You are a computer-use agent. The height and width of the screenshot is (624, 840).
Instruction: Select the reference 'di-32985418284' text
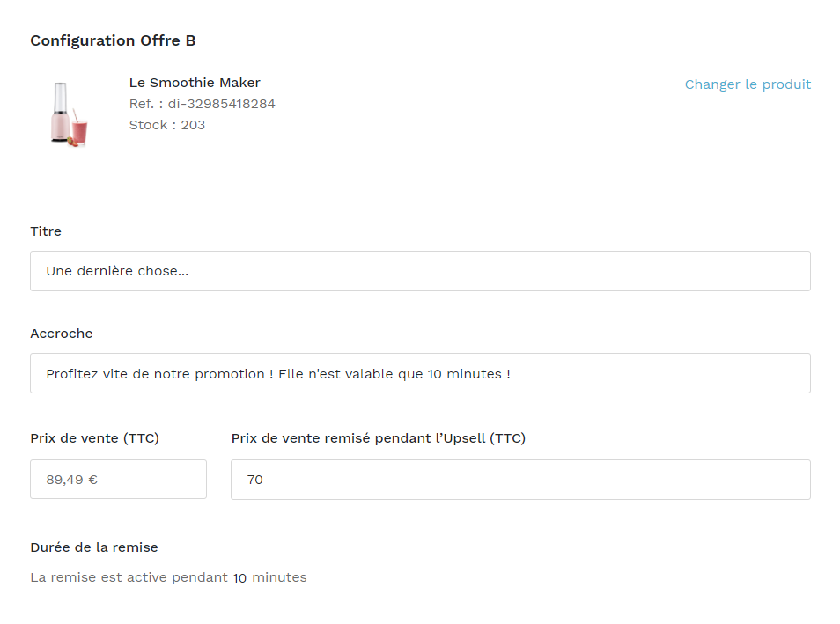pos(221,104)
